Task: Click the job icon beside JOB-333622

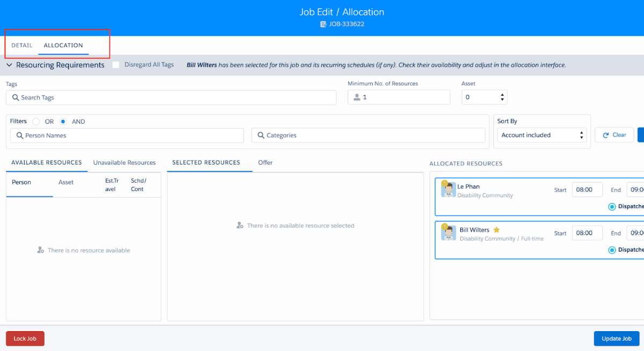Action: click(323, 24)
